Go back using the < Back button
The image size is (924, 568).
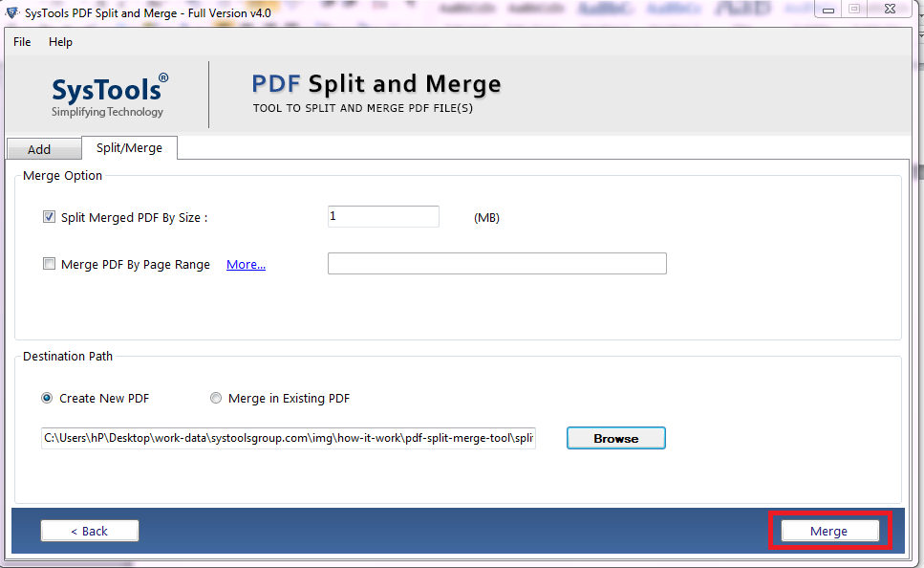click(90, 531)
